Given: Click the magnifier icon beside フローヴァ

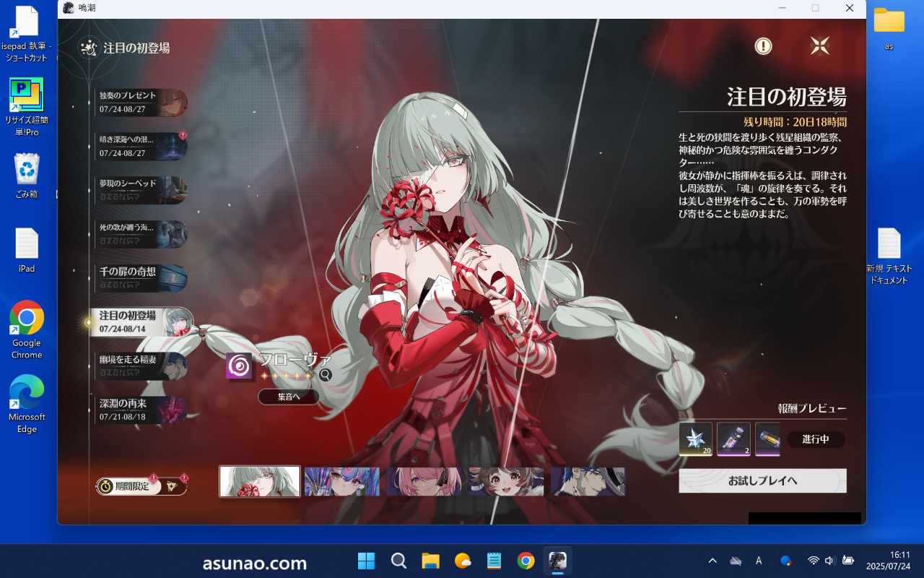Looking at the screenshot, I should [326, 374].
